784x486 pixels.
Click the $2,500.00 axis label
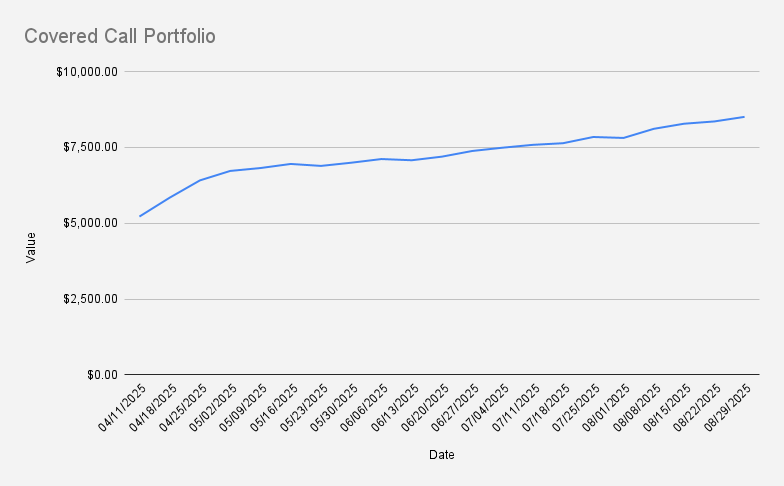(90, 299)
